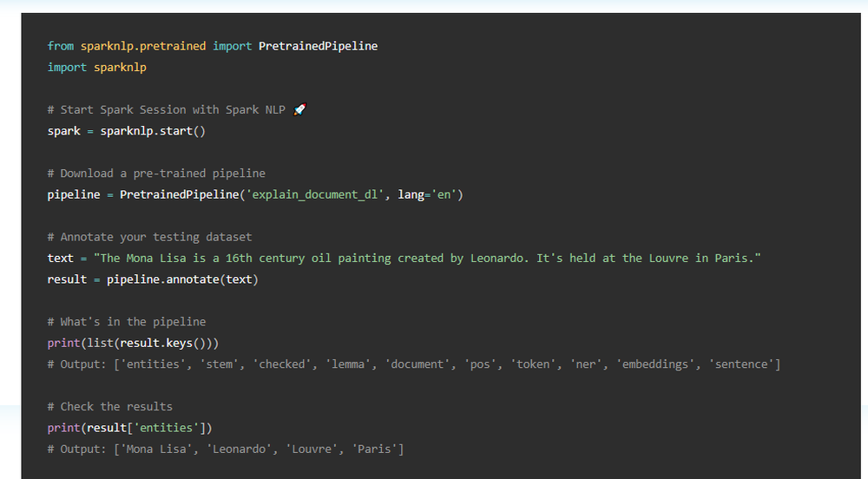868x479 pixels.
Task: Click the Mona Lisa sentence string
Action: point(427,259)
